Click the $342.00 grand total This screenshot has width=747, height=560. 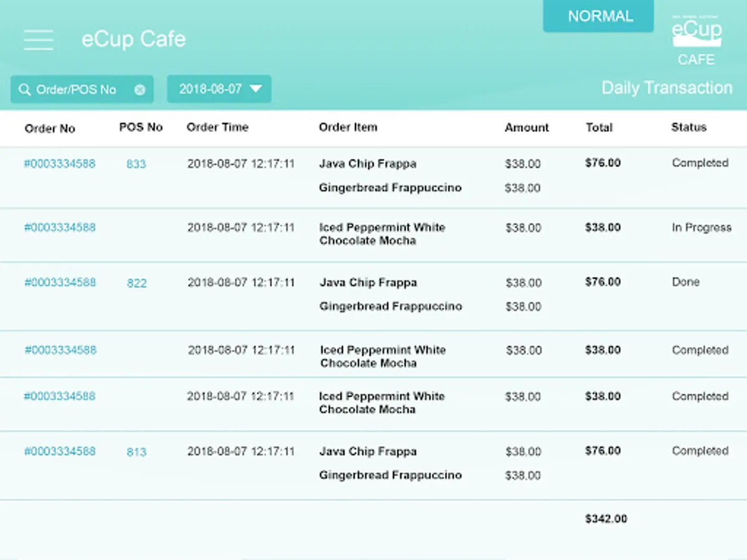(x=606, y=519)
